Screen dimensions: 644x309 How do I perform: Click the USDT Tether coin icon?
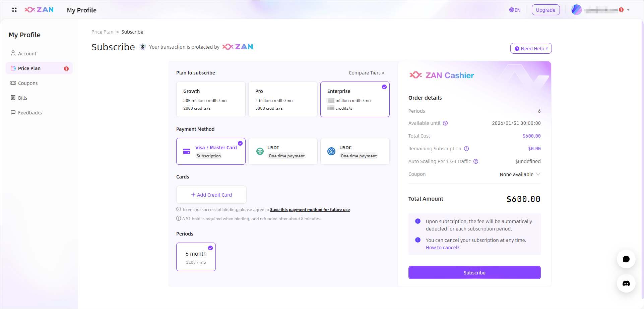260,151
